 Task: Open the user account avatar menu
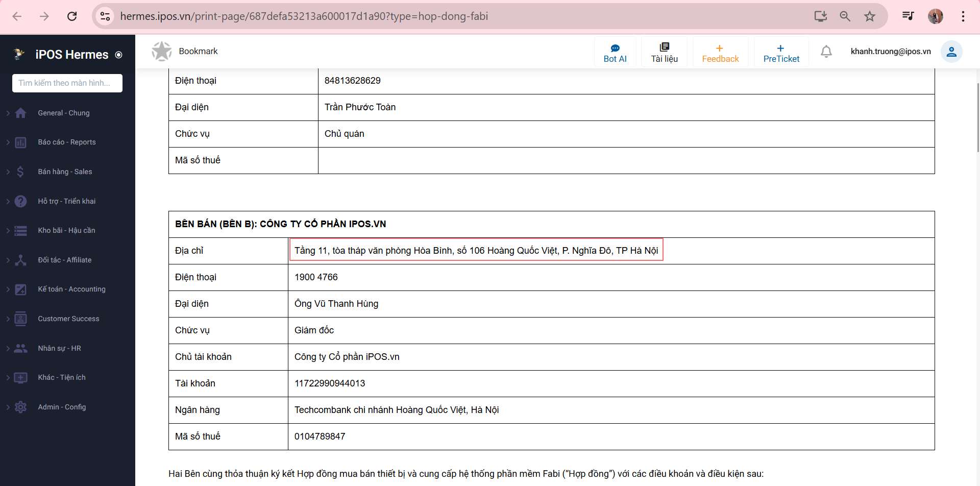951,52
